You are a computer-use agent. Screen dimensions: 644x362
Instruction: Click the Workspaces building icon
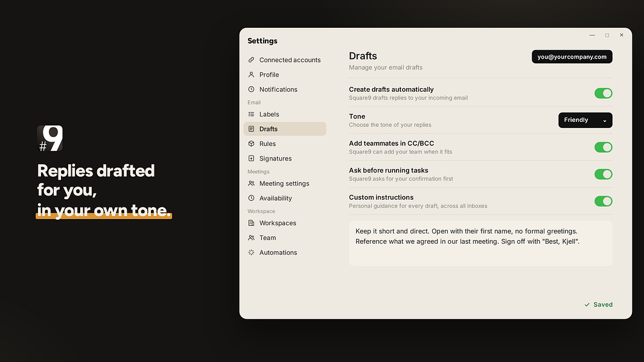pyautogui.click(x=251, y=223)
